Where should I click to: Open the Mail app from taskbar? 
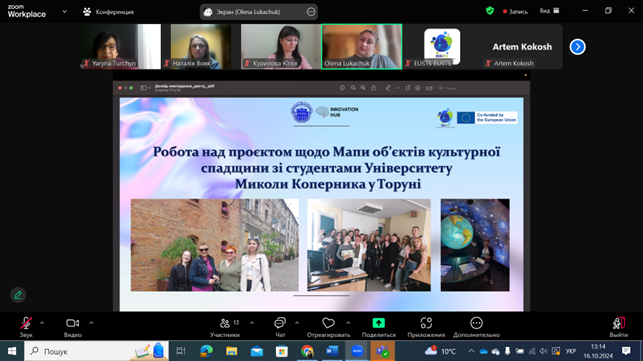[257, 351]
